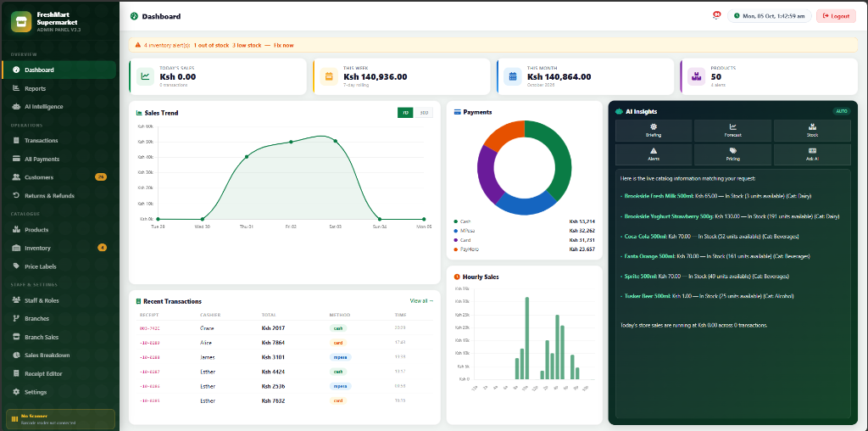Open Products in the sidebar

click(x=58, y=229)
